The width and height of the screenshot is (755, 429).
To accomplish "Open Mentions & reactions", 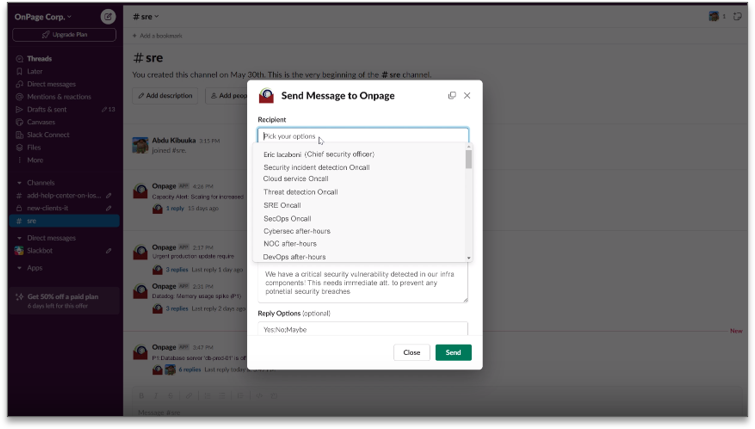I will pos(59,97).
